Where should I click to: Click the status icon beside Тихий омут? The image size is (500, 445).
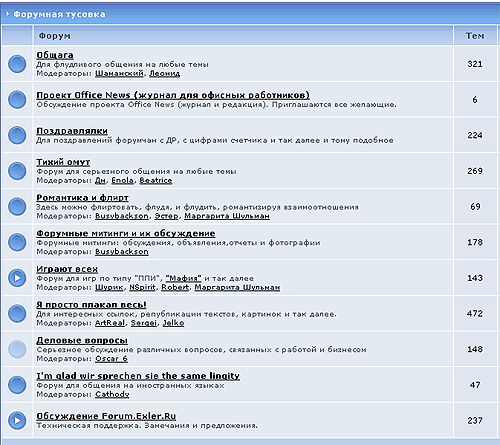(x=17, y=171)
